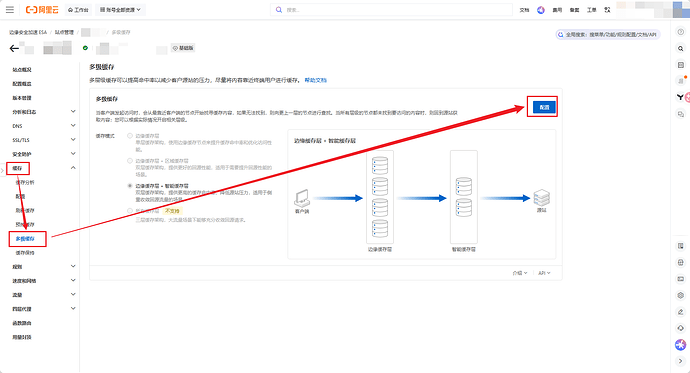
Task: Go to 边缘安全加速 ESA breadcrumb
Action: click(x=28, y=32)
